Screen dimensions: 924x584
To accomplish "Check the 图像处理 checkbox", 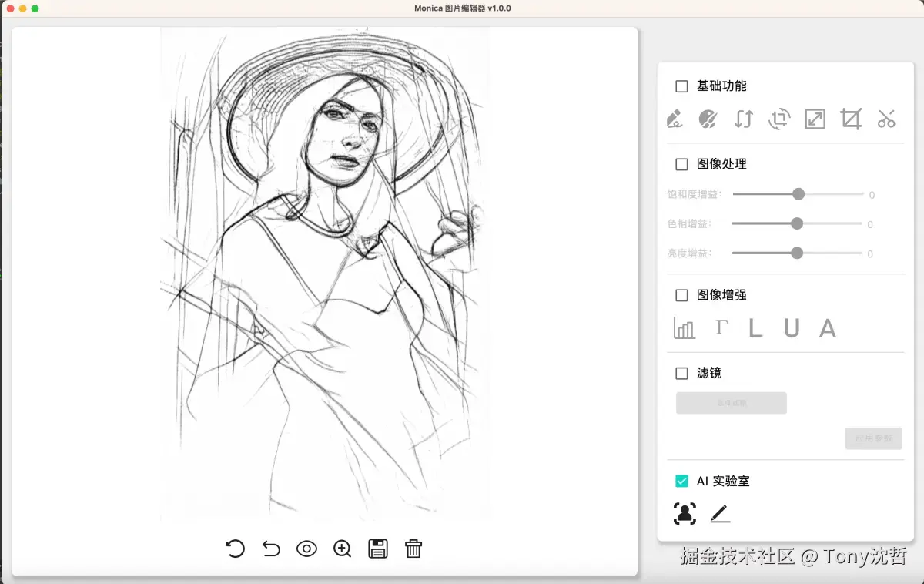I will pyautogui.click(x=681, y=164).
